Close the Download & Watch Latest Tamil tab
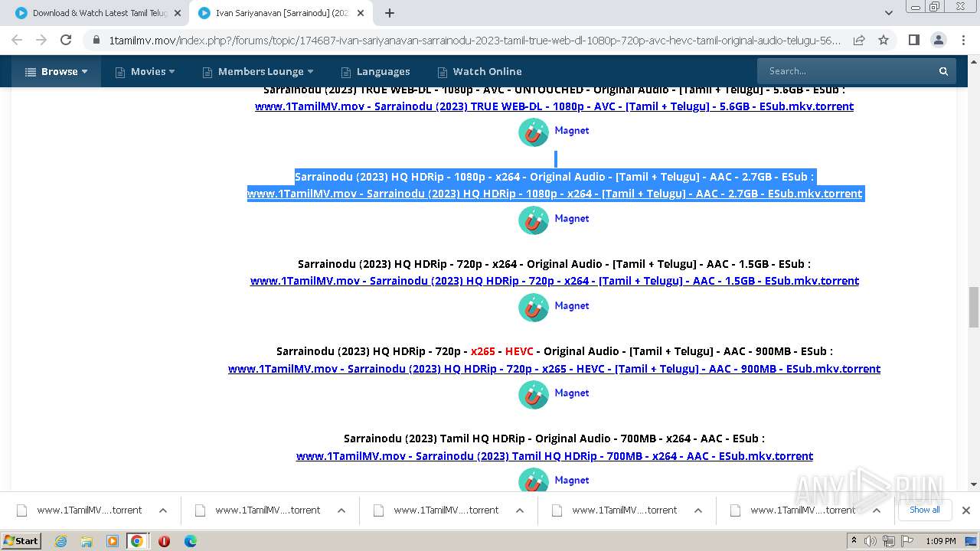The image size is (980, 551). click(178, 13)
